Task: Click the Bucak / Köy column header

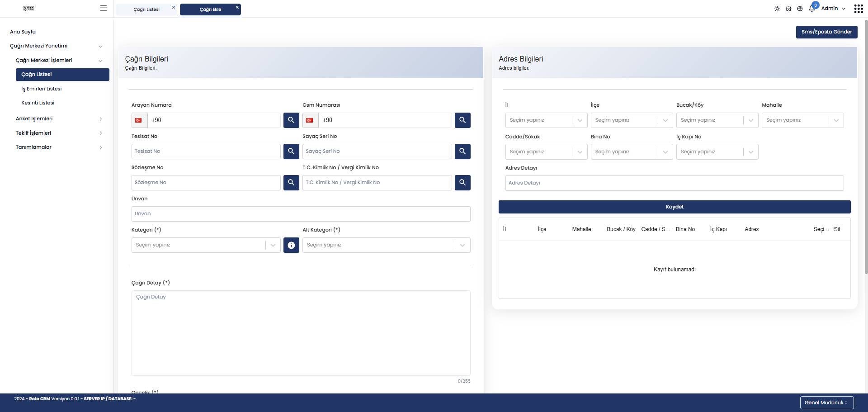Action: click(x=621, y=230)
